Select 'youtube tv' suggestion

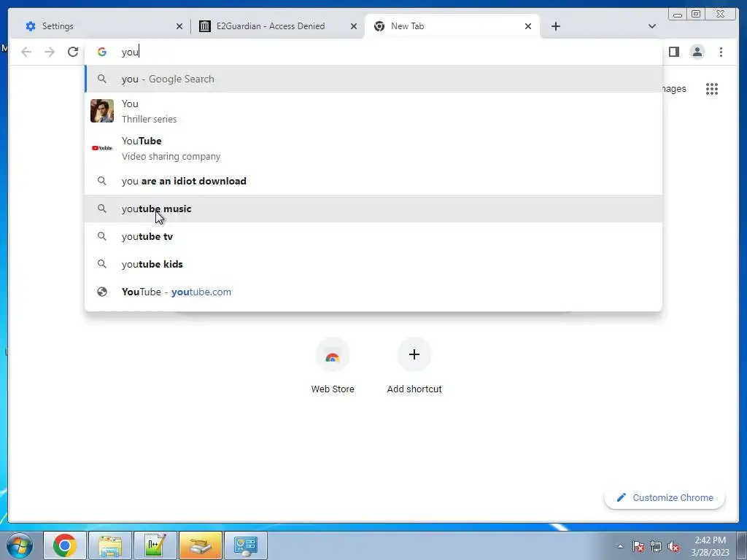[x=373, y=236]
